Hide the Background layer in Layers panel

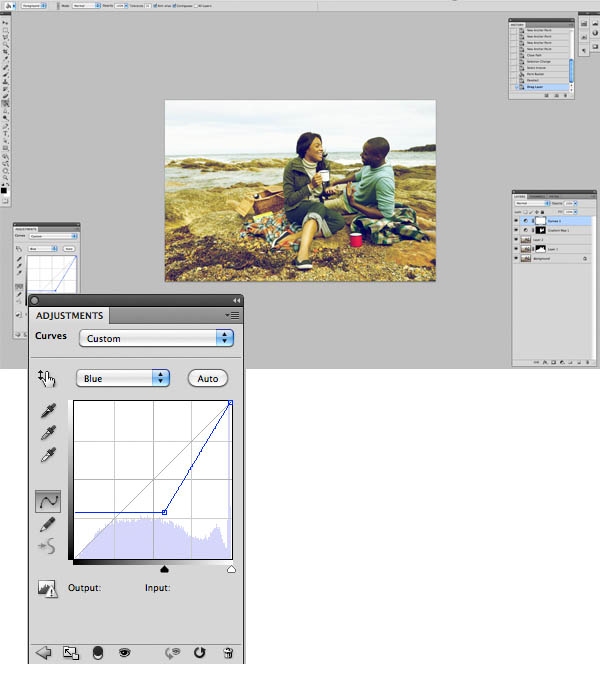[x=518, y=258]
